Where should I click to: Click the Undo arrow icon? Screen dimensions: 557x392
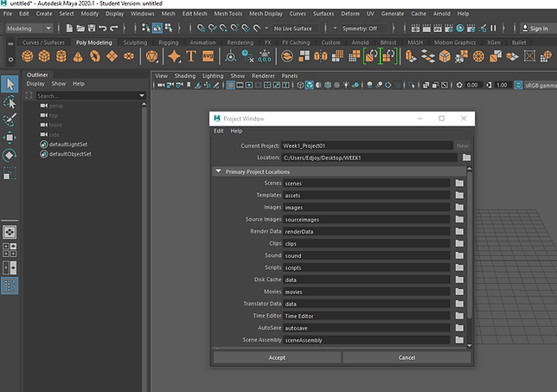click(x=103, y=28)
